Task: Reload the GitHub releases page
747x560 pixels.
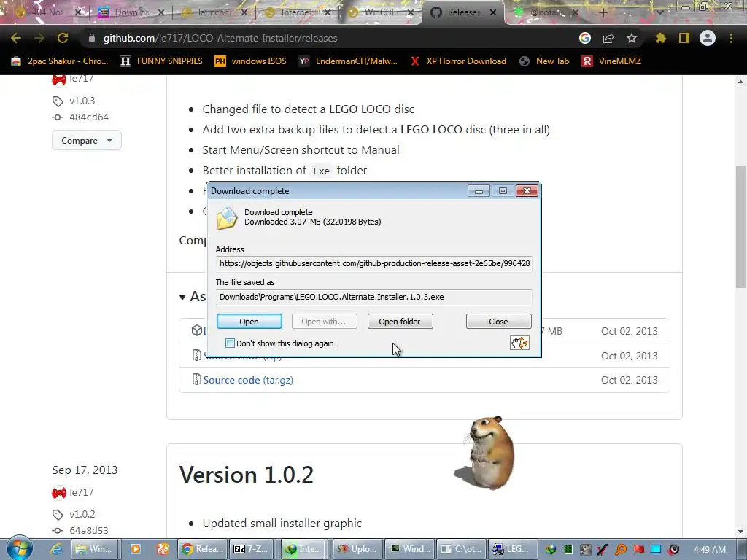Action: (63, 38)
